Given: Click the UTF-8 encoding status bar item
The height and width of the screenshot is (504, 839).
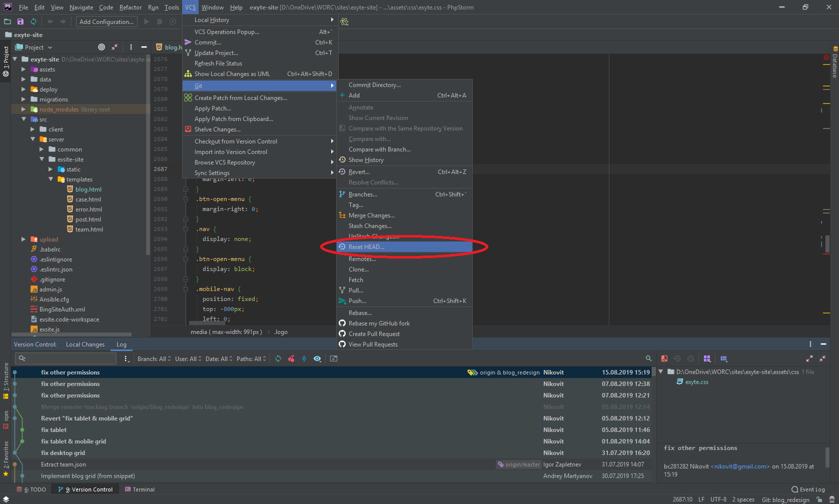Looking at the screenshot, I should (718, 499).
